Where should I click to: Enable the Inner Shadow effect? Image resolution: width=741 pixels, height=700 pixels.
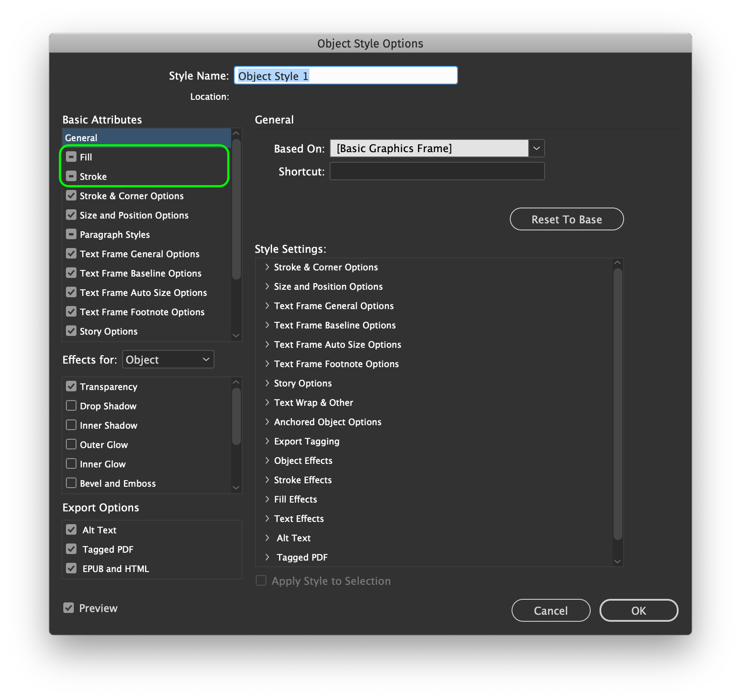coord(71,425)
